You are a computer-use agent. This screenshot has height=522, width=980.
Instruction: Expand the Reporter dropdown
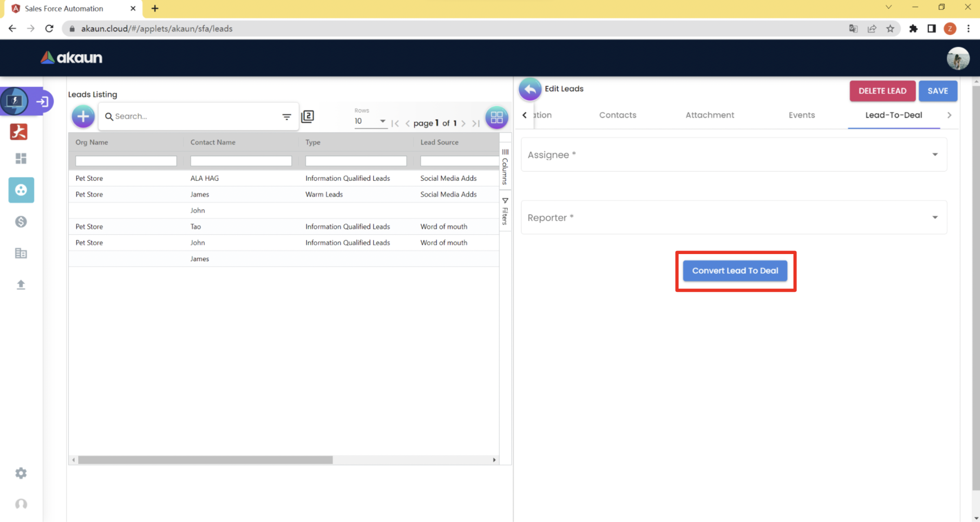[x=934, y=218]
